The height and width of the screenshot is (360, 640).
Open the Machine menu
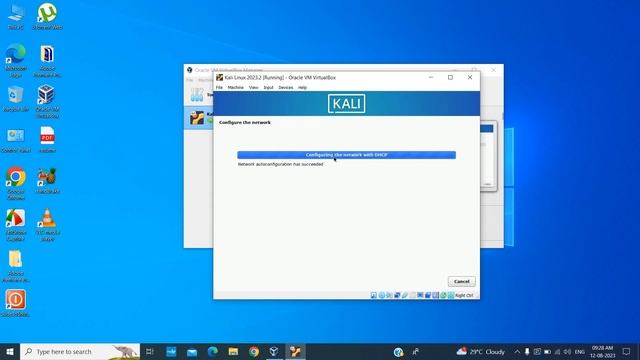(x=236, y=87)
